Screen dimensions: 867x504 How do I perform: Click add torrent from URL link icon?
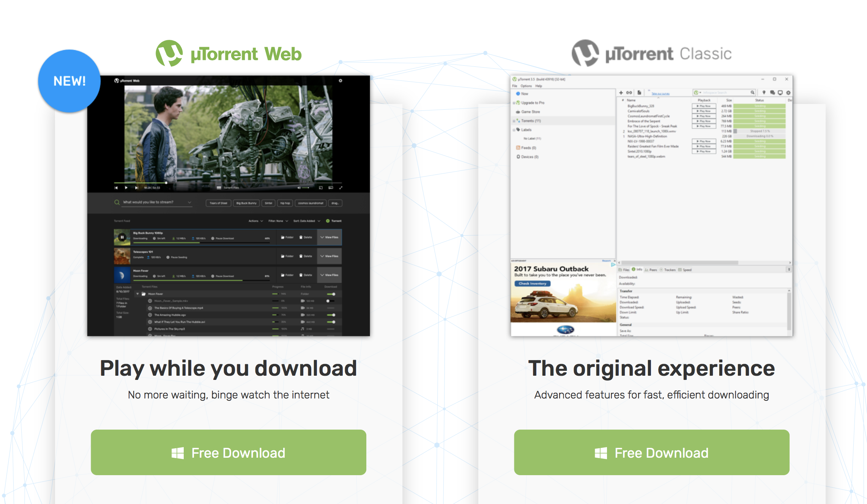(x=629, y=93)
